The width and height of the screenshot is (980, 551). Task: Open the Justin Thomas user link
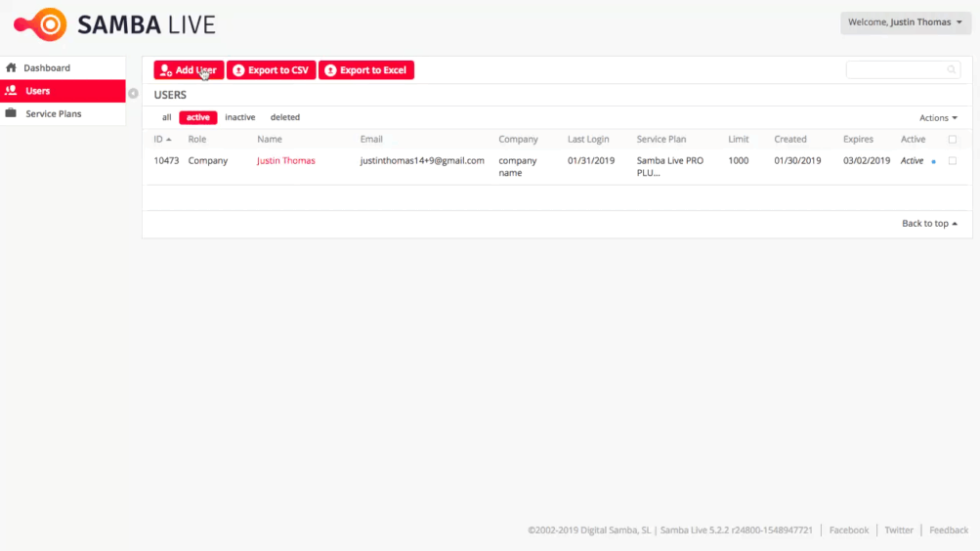tap(285, 160)
